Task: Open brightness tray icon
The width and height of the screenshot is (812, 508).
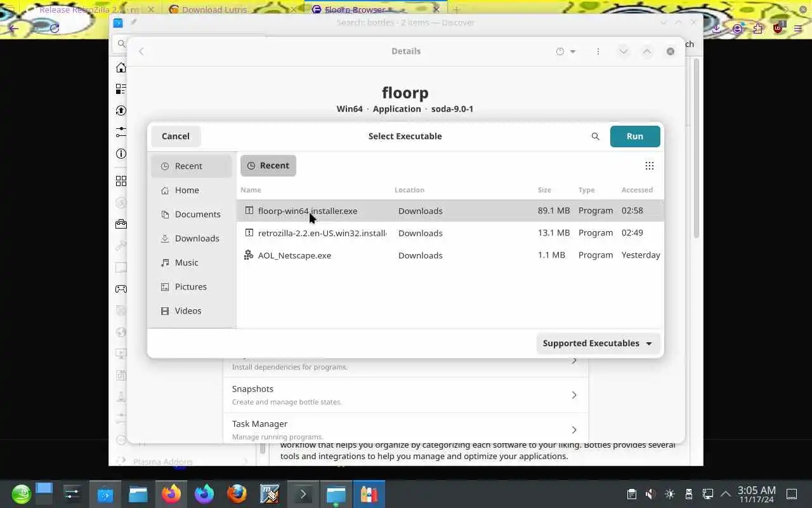Action: 669,494
